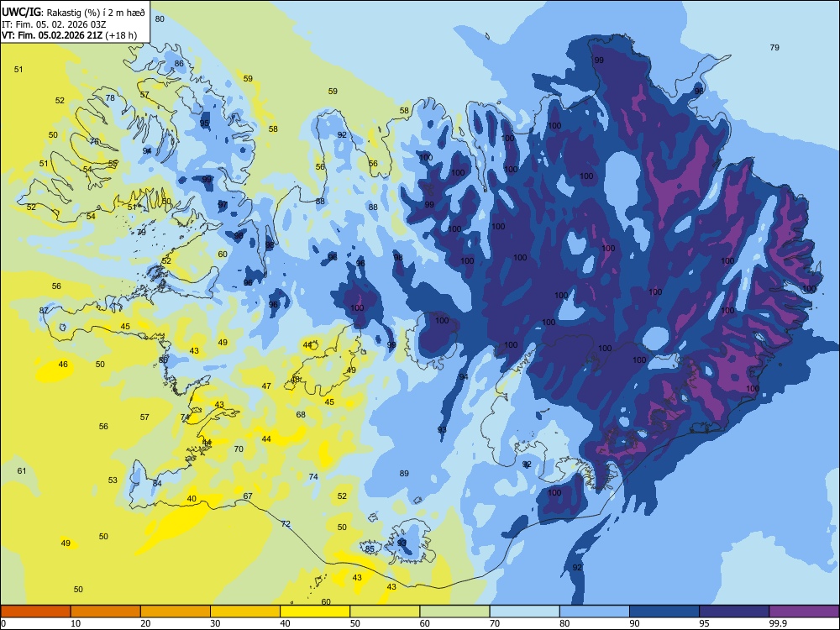Click the '0' legend scale label

coord(3,623)
